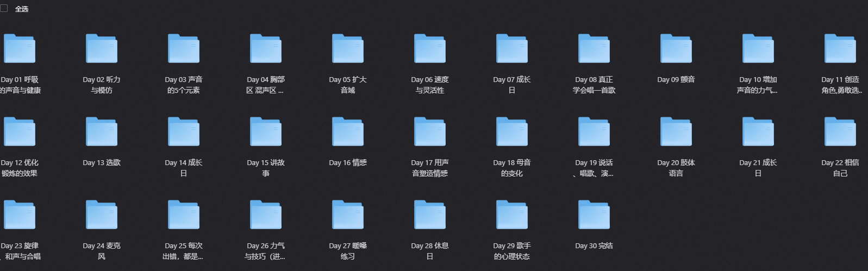868x271 pixels.
Task: Click the Day 28 休息日 folder name
Action: pos(430,251)
